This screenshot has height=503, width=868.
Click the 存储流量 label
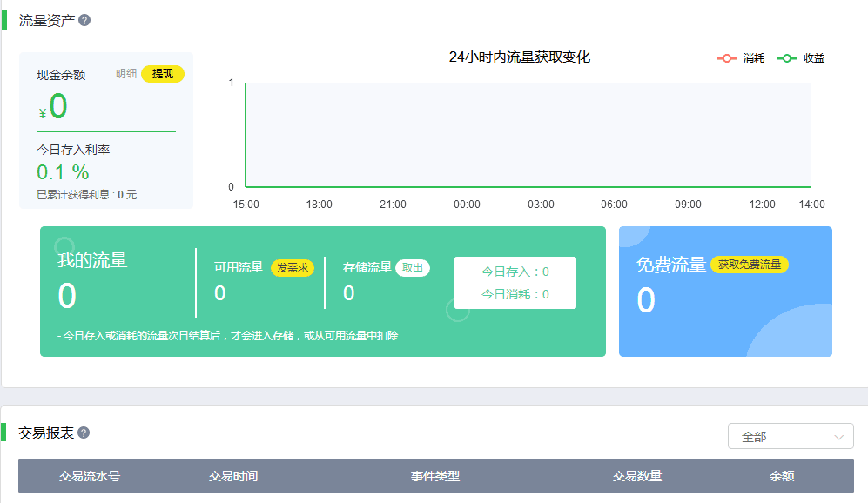pos(367,267)
